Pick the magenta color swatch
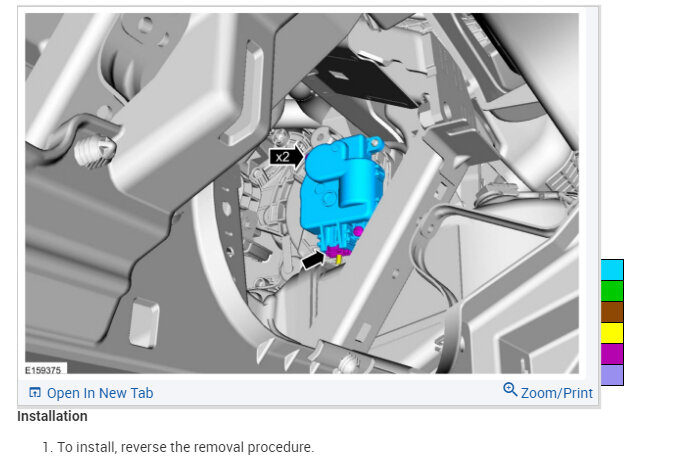 coord(612,354)
